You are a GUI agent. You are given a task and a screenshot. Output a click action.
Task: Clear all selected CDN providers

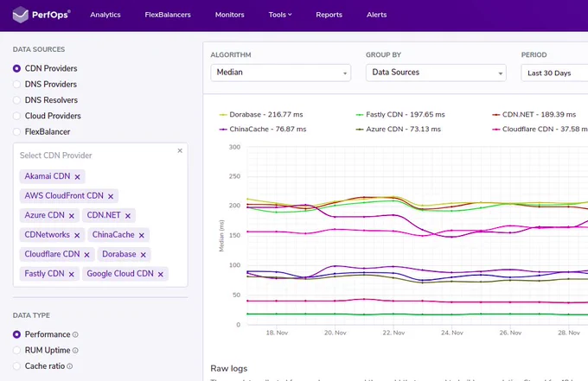(180, 150)
